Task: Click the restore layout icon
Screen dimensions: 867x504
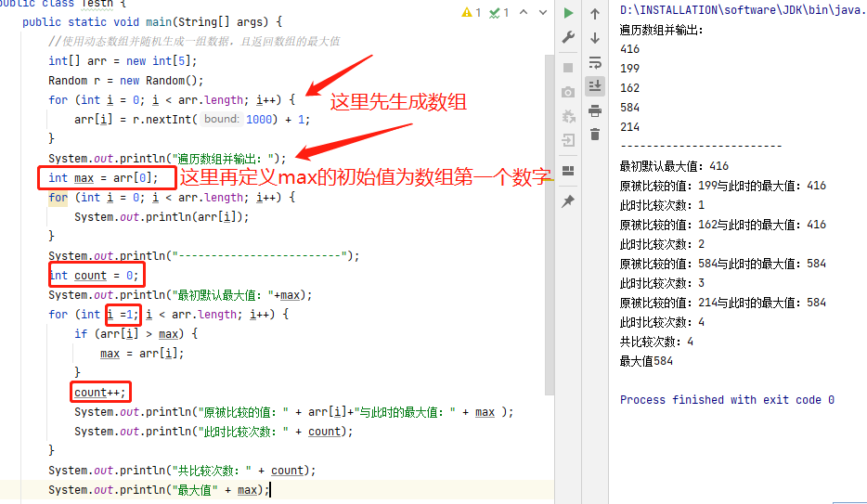Action: point(568,171)
